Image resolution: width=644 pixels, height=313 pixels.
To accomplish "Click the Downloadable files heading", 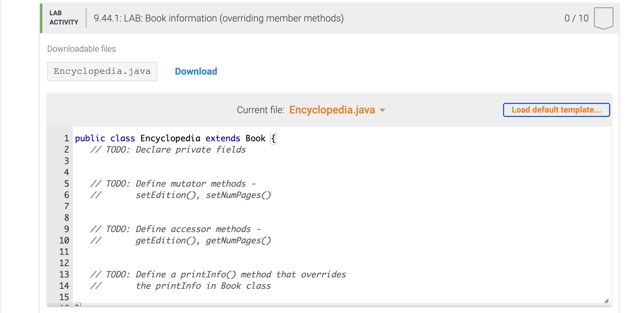I will pos(81,49).
